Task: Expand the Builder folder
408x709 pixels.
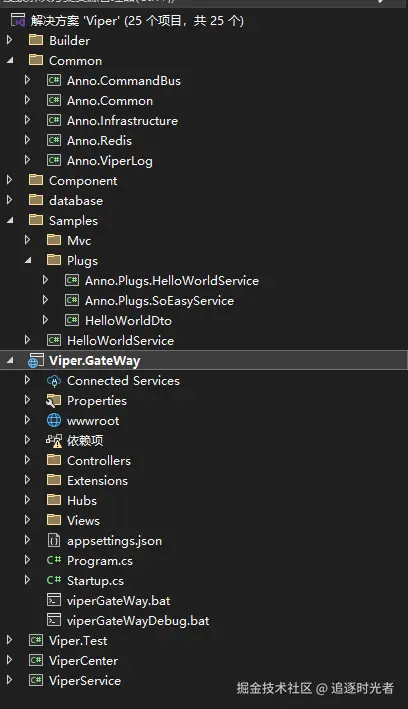Action: (x=9, y=40)
